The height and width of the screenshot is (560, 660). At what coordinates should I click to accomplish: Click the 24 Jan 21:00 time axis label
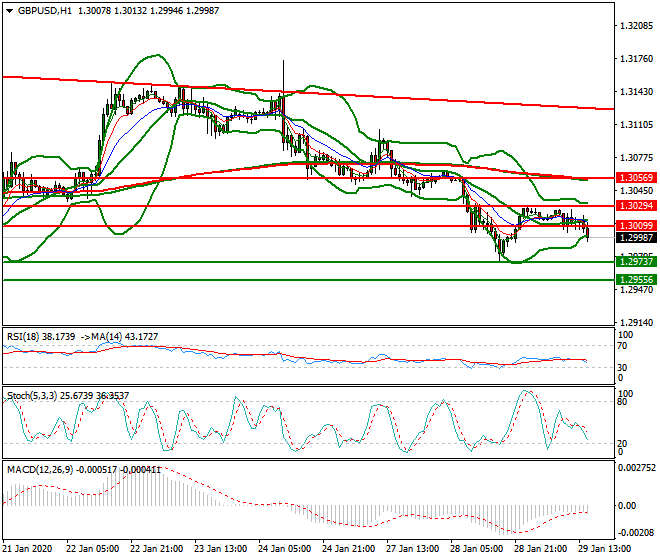349,549
